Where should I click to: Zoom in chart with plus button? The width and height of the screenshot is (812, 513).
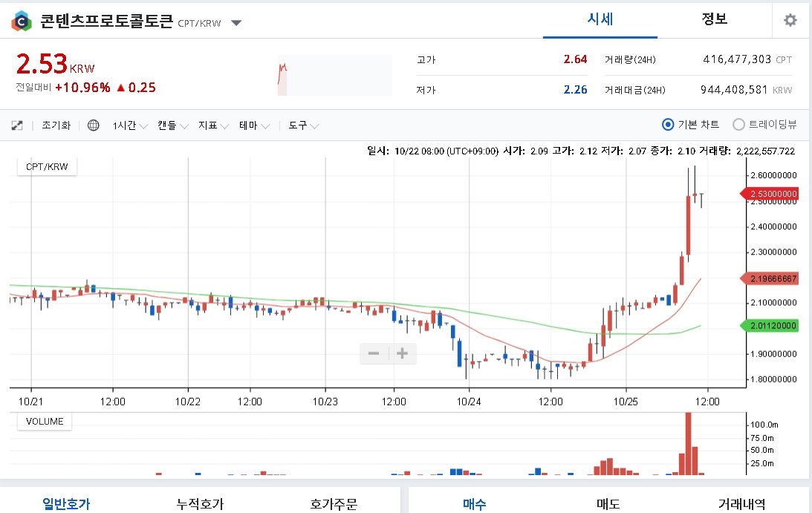click(403, 353)
